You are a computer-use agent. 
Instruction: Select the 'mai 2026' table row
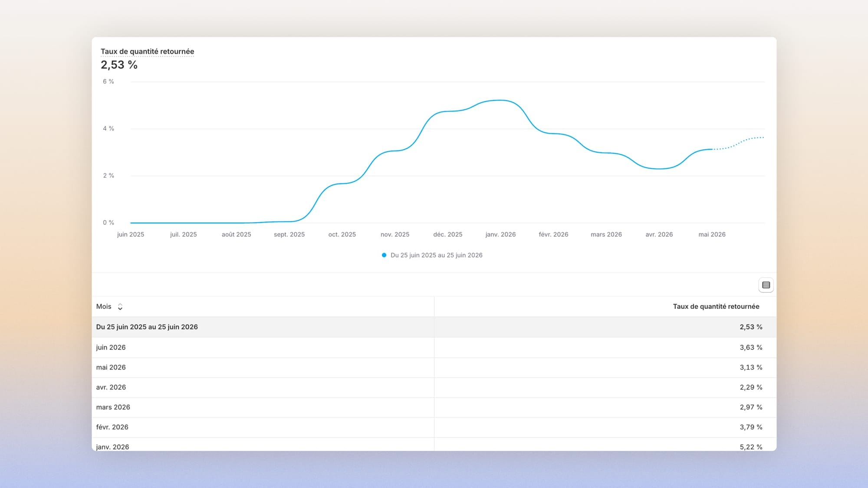point(434,367)
